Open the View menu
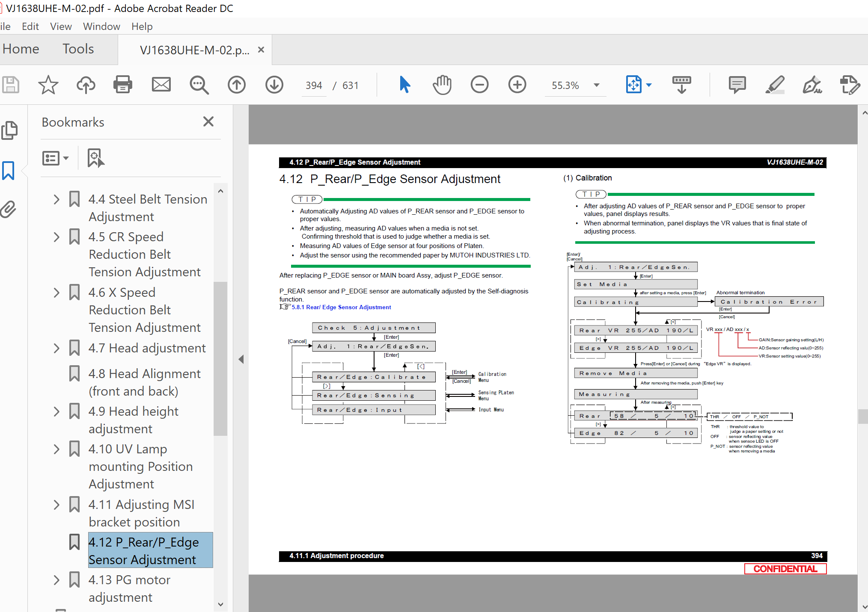The height and width of the screenshot is (612, 868). coord(61,27)
